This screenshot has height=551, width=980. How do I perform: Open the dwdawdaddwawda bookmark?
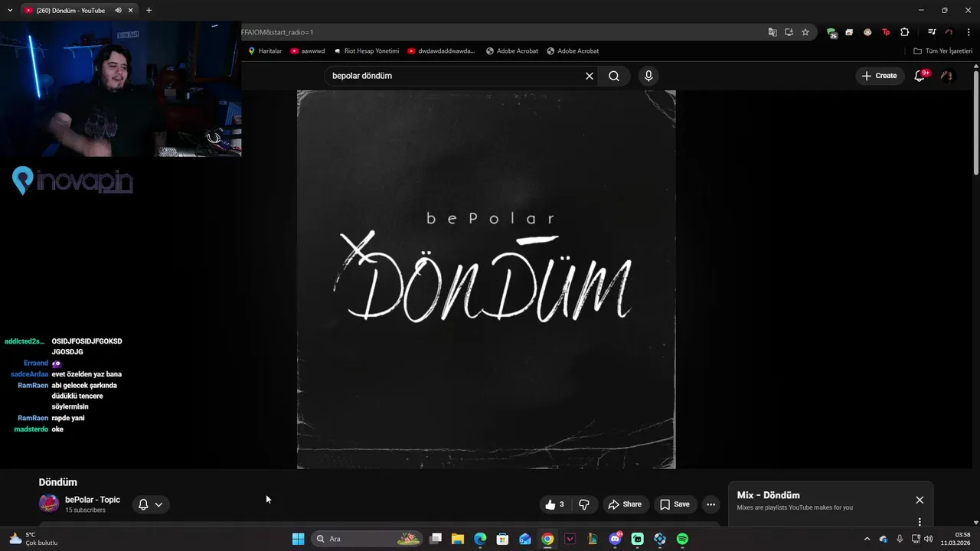[x=441, y=51]
